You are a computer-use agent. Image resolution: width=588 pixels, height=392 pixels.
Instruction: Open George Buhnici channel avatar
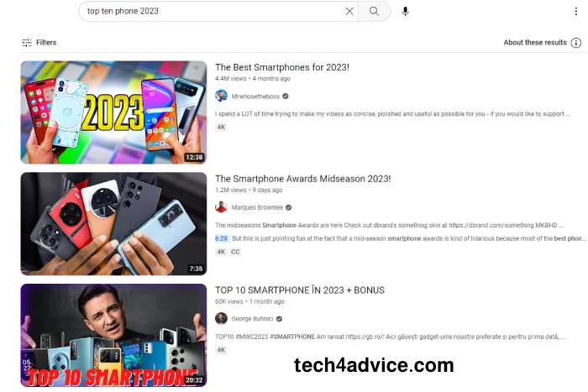[x=221, y=318]
